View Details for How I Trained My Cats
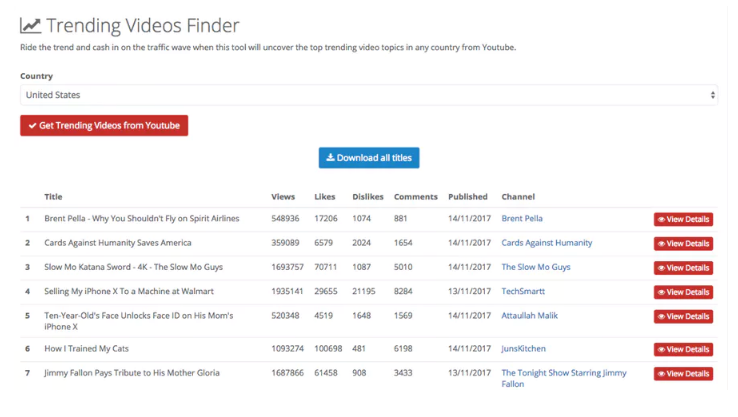 pos(683,350)
